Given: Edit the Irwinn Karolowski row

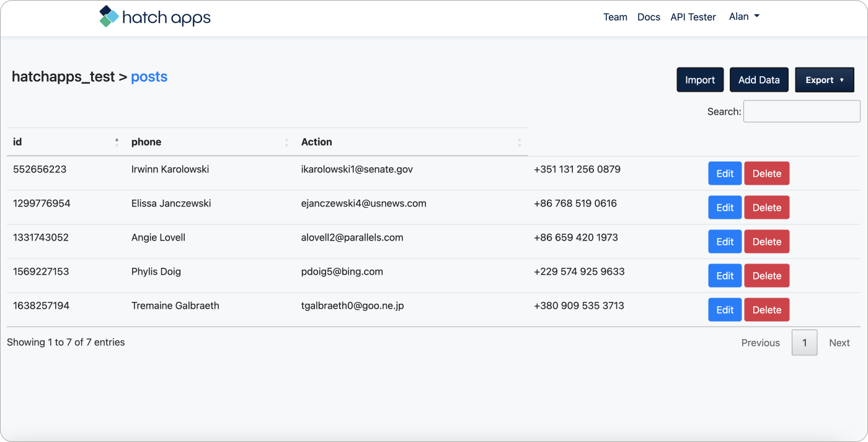Looking at the screenshot, I should click(725, 174).
